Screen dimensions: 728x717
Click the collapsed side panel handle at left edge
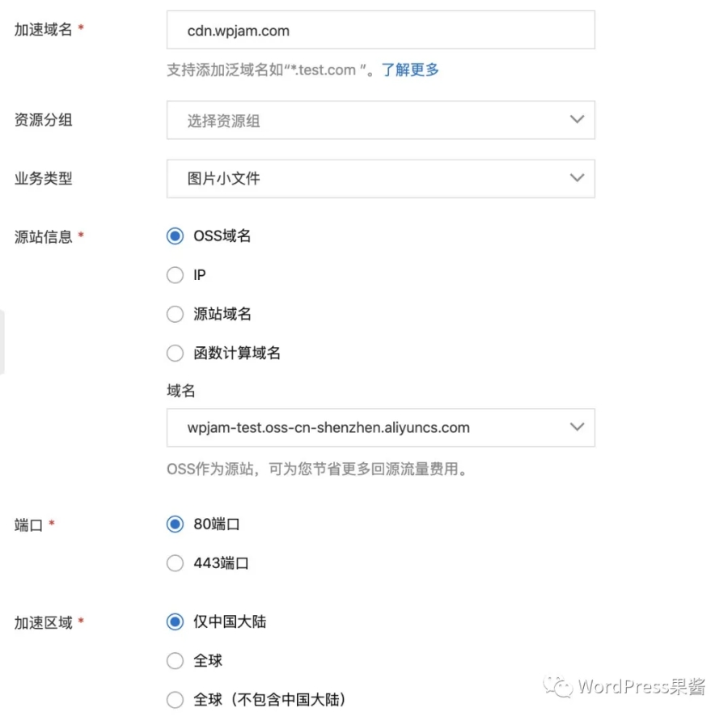(x=2, y=341)
